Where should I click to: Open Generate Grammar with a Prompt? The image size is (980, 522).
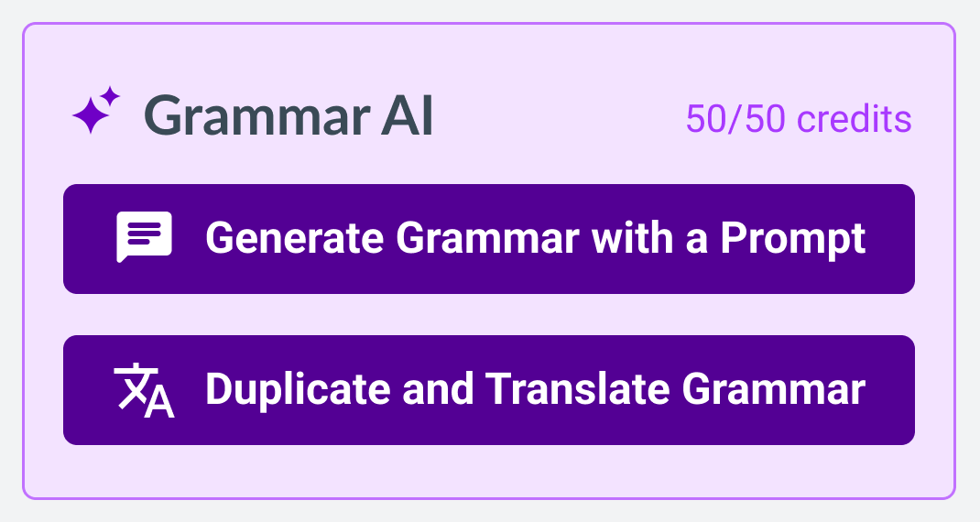(489, 239)
